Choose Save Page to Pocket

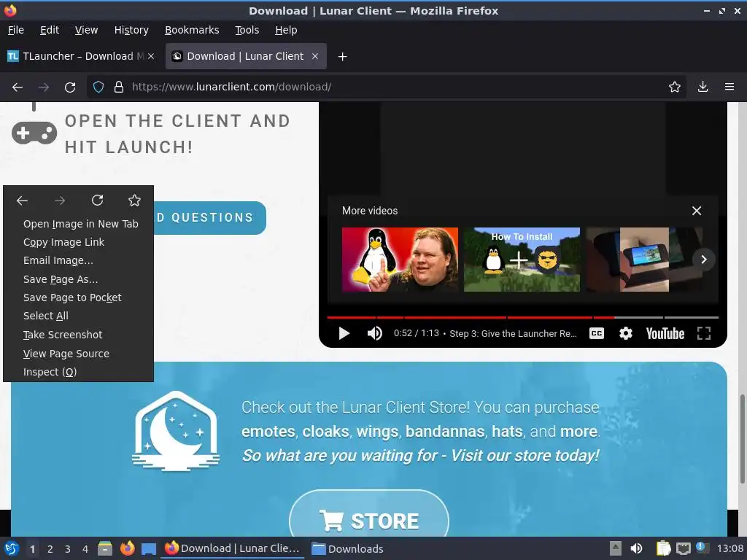[x=79, y=297]
